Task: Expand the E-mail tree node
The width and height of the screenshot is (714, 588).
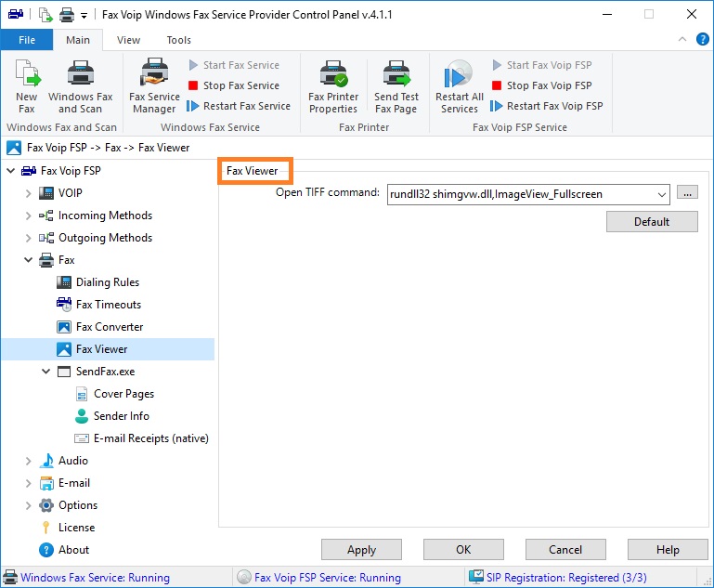Action: tap(28, 483)
